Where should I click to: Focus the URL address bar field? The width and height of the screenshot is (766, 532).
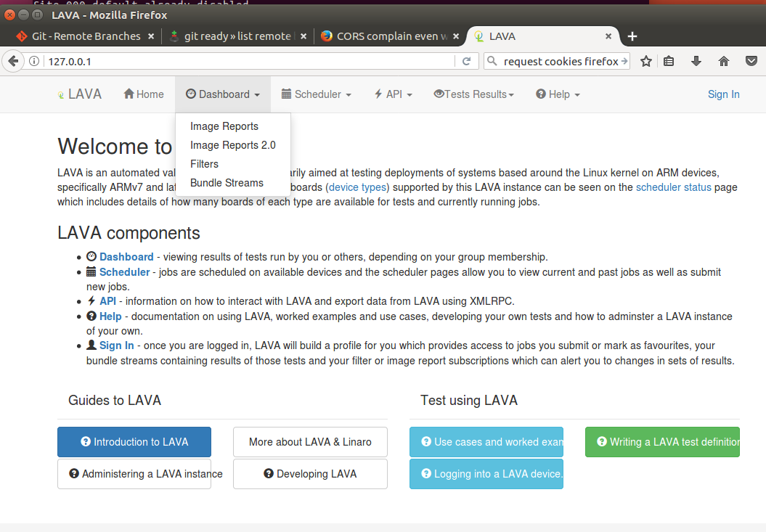pos(247,62)
